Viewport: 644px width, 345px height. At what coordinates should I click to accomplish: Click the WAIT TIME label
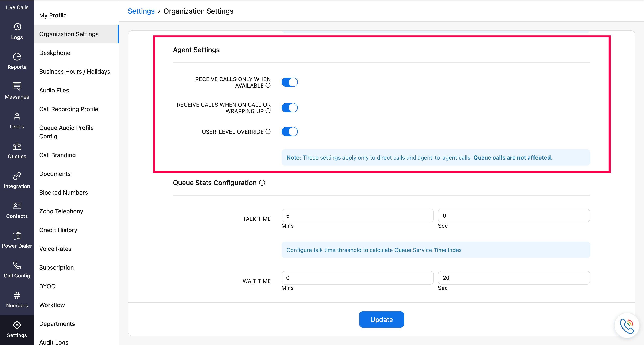point(257,281)
